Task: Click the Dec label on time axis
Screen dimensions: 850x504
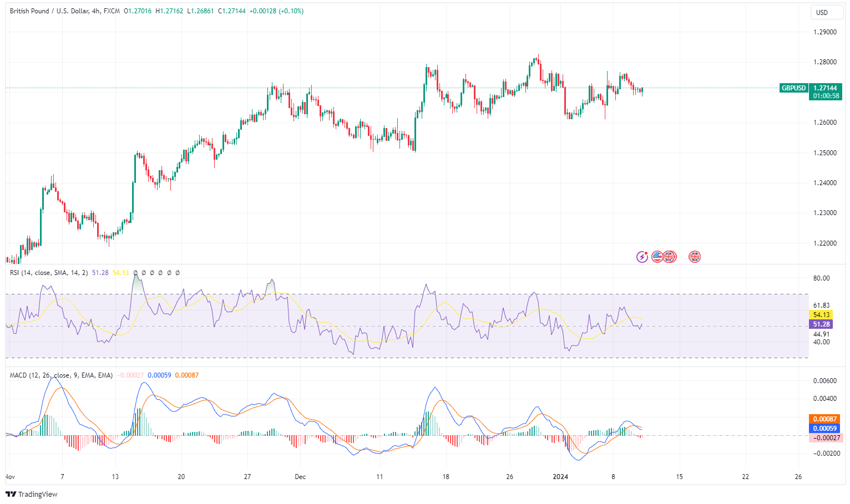Action: (300, 477)
